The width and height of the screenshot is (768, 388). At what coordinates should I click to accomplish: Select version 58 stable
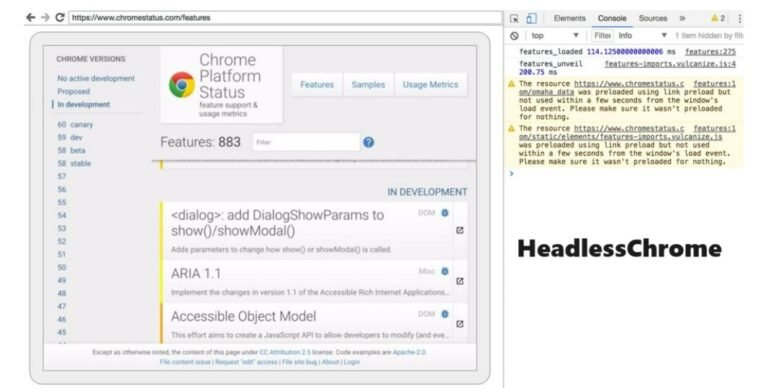click(74, 164)
